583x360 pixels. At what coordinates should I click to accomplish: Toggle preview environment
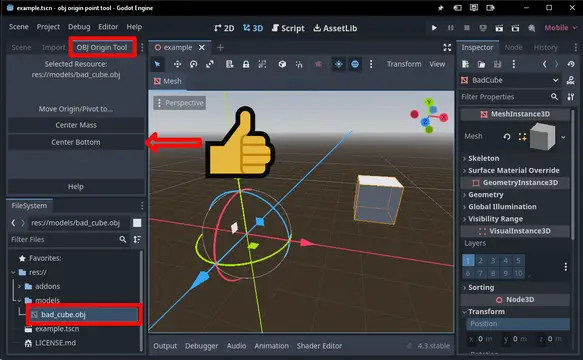tap(355, 64)
